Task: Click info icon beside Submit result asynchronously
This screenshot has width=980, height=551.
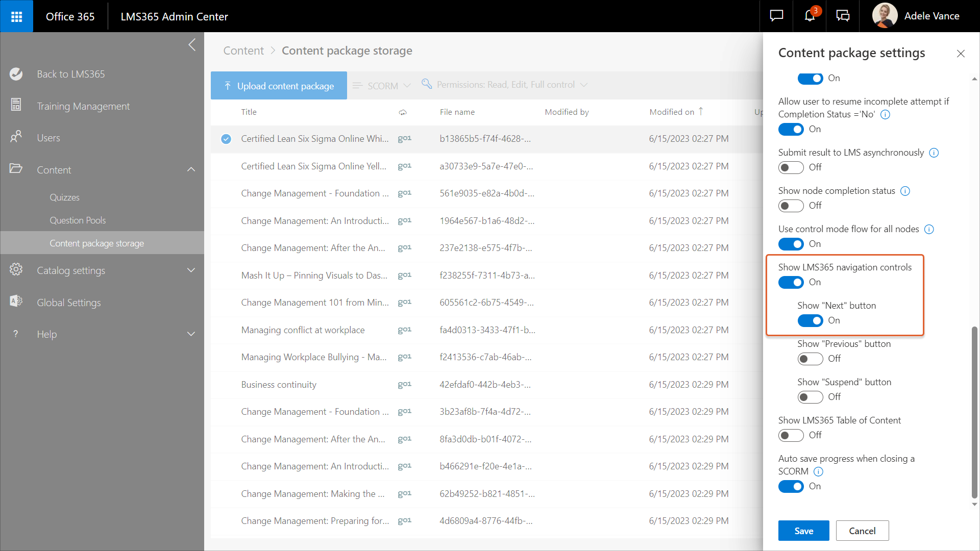Action: [934, 153]
